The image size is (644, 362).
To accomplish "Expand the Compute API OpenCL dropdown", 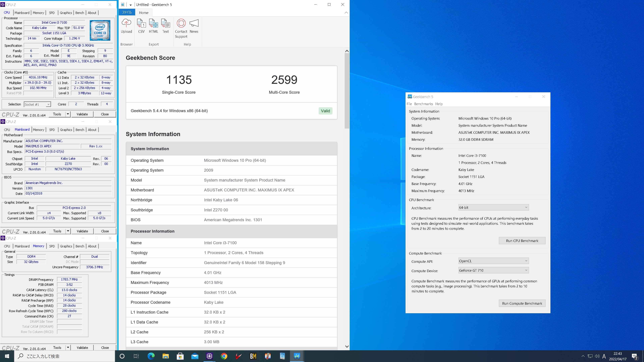I will click(494, 261).
